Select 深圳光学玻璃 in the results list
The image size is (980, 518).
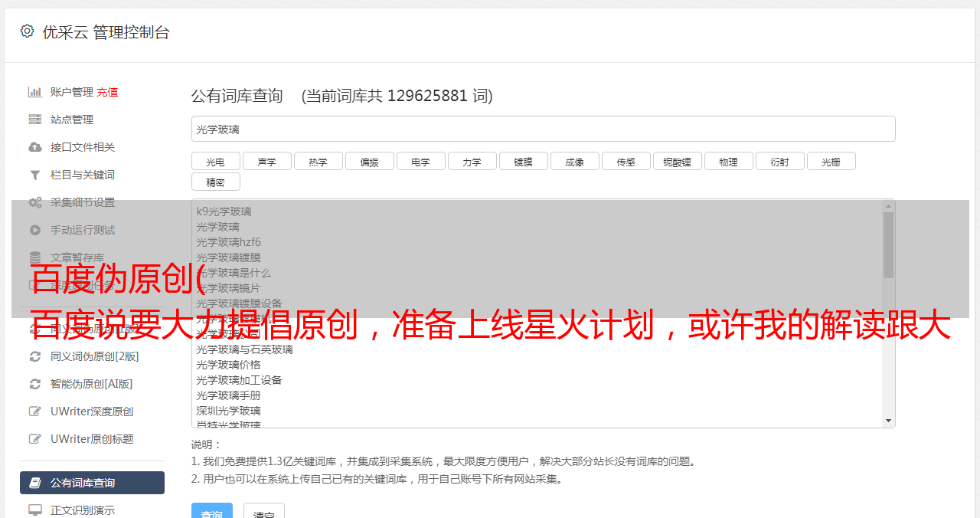click(x=228, y=411)
